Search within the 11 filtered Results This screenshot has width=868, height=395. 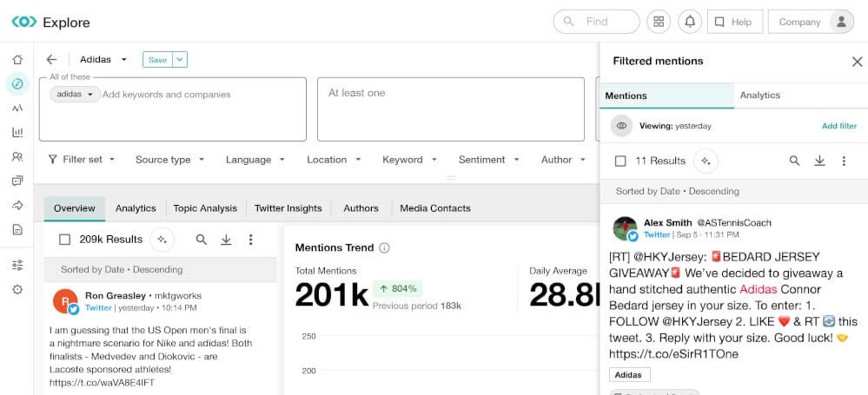point(794,161)
